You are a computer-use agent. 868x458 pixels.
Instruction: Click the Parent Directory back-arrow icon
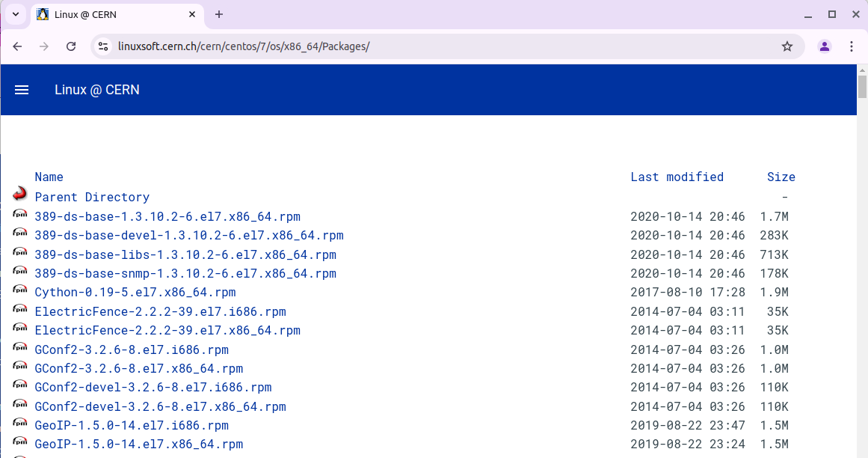coord(20,193)
